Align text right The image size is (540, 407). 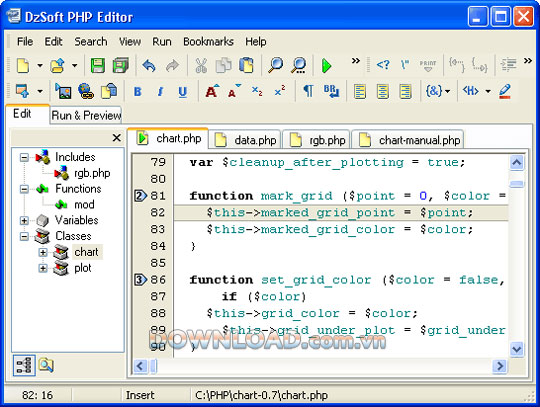[x=405, y=92]
